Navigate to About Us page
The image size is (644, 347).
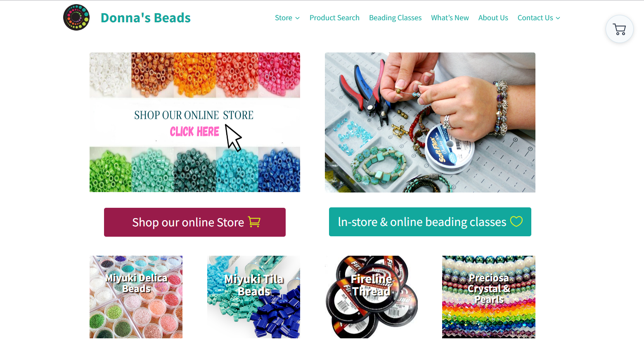click(493, 18)
